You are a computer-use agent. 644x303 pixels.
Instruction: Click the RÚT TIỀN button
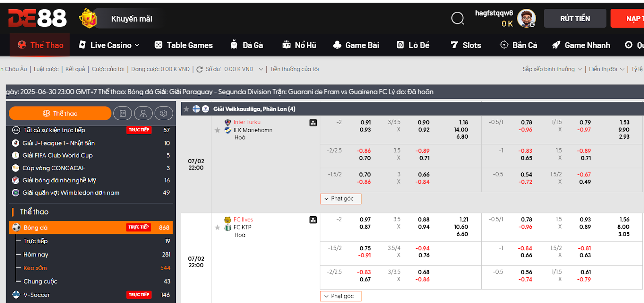click(x=575, y=18)
